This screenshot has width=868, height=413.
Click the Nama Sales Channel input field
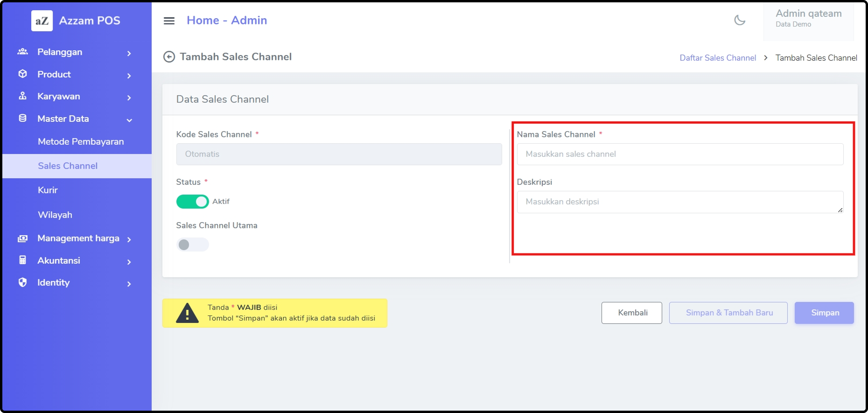pyautogui.click(x=680, y=154)
